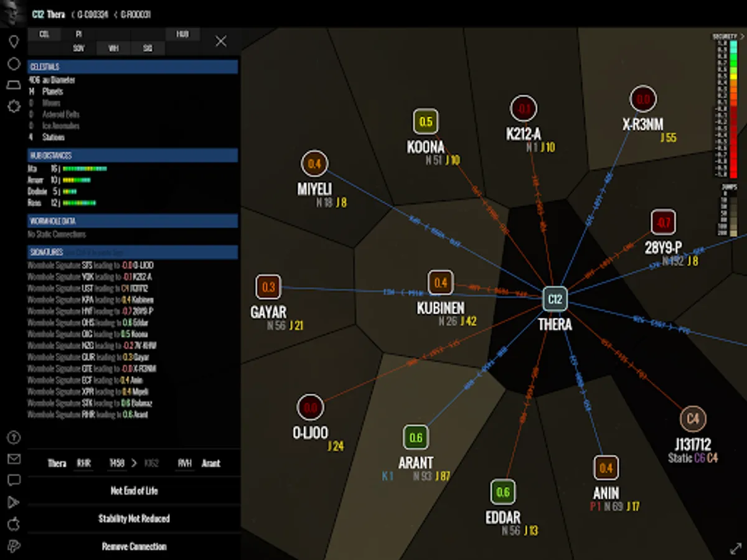Toggle Not End of Life status
This screenshot has height=560, width=747.
tap(134, 491)
